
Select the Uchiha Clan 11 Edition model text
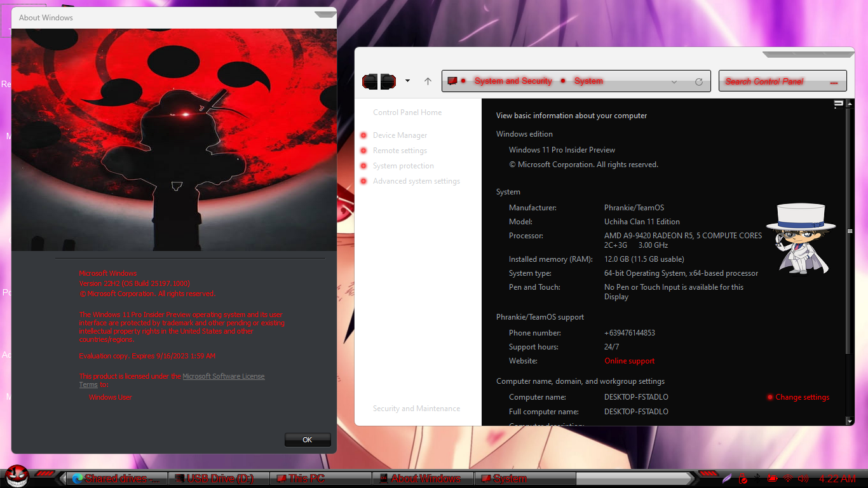click(642, 222)
